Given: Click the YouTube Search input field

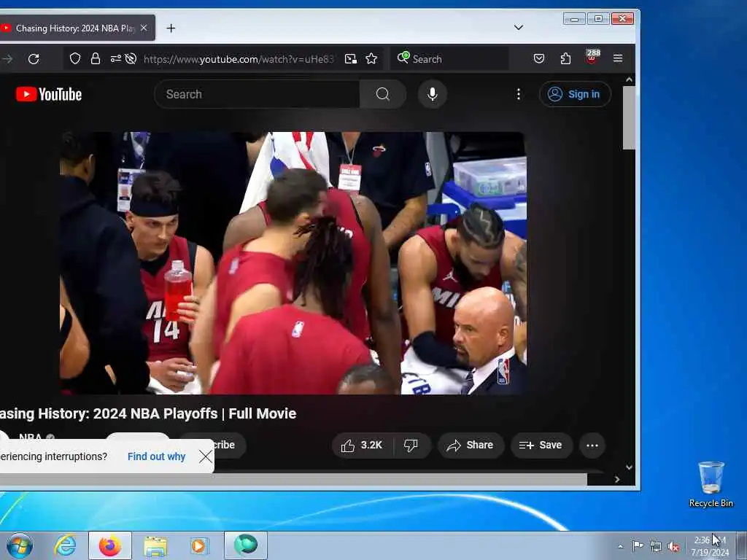Looking at the screenshot, I should pyautogui.click(x=258, y=94).
